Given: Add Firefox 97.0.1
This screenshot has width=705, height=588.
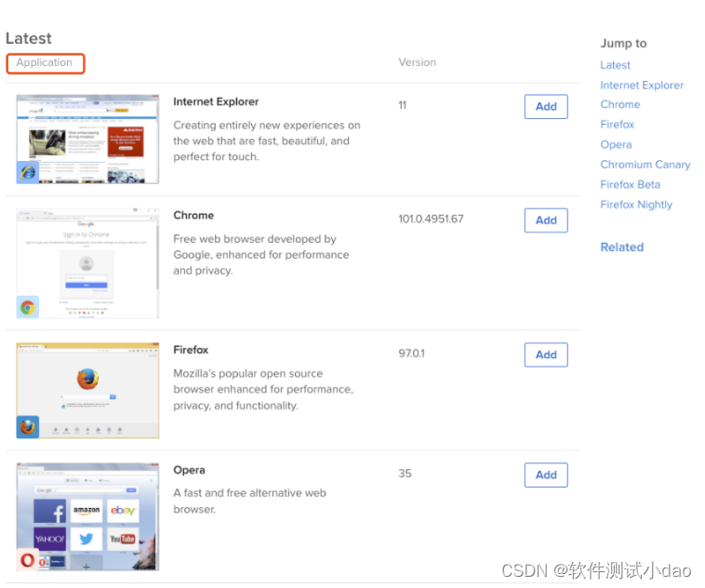Looking at the screenshot, I should 546,355.
